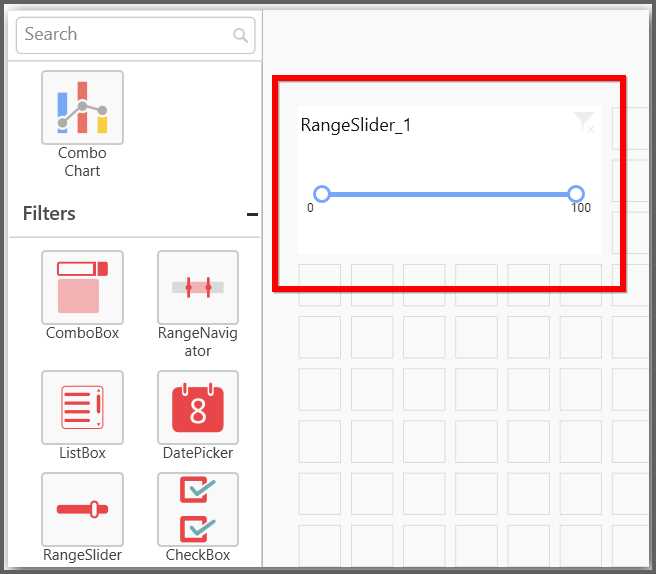Viewport: 656px width, 574px height.
Task: Select the RangeNavigator filter icon
Action: point(198,287)
